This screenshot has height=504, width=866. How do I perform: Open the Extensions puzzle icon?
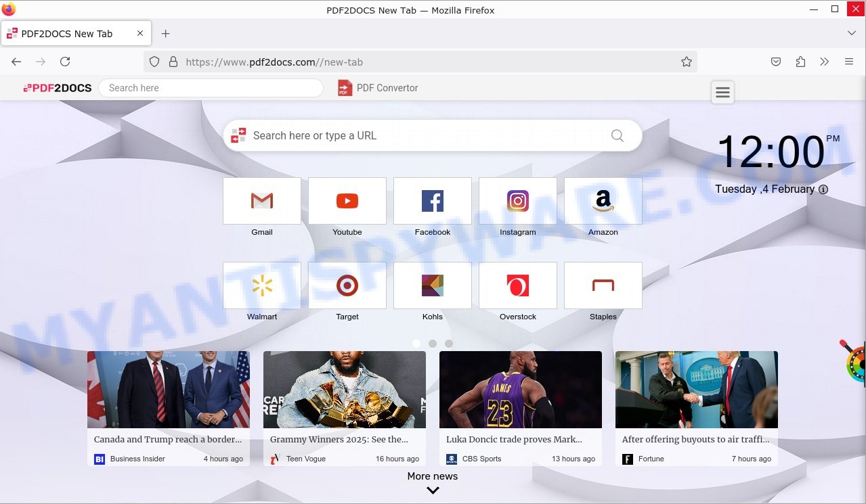click(800, 62)
